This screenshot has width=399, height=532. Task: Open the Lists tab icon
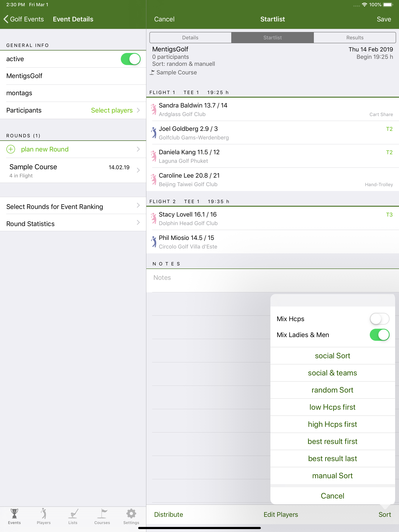[x=73, y=514]
